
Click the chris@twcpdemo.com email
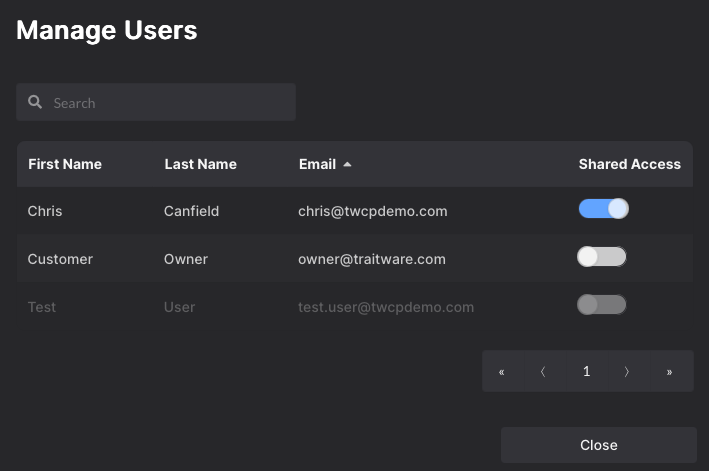pos(372,211)
